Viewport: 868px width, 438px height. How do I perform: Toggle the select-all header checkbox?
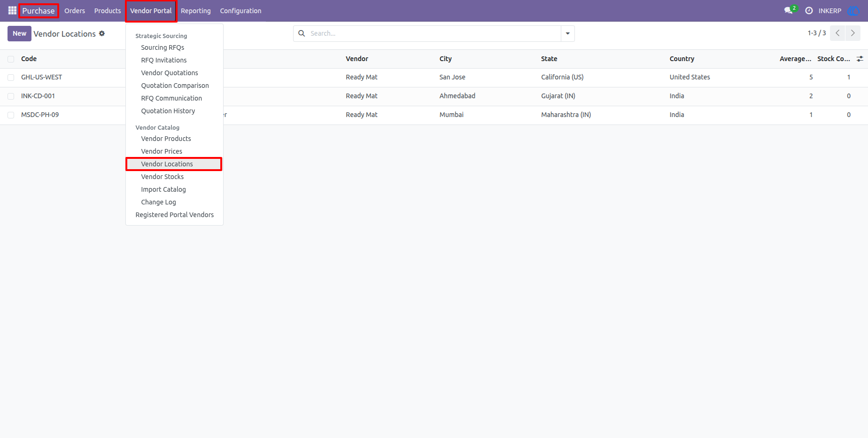coord(11,59)
